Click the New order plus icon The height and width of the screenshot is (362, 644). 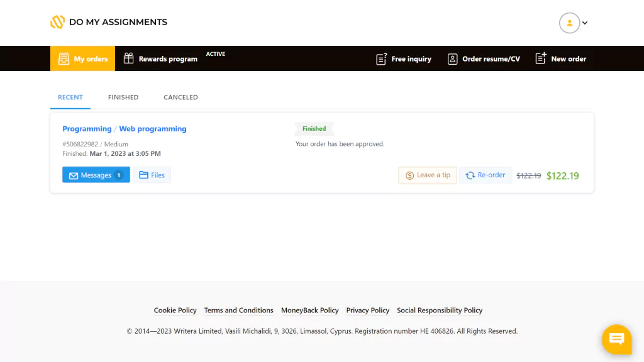[x=540, y=58]
